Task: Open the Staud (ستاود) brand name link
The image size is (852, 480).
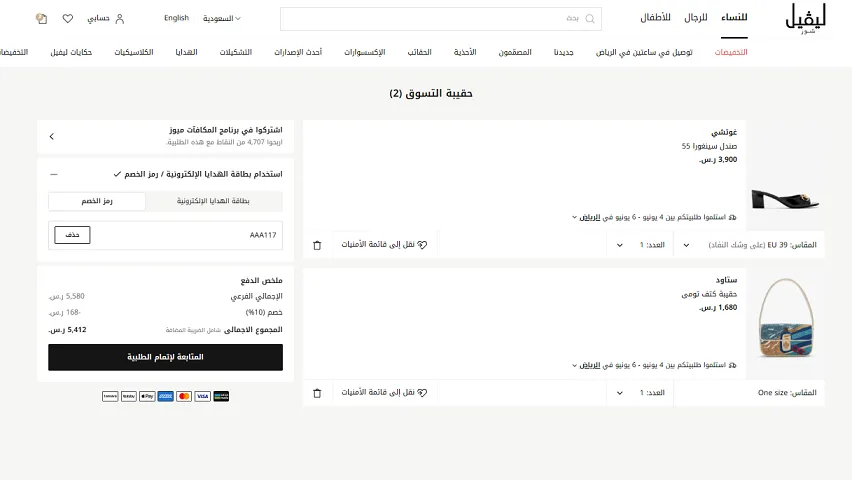Action: point(726,280)
